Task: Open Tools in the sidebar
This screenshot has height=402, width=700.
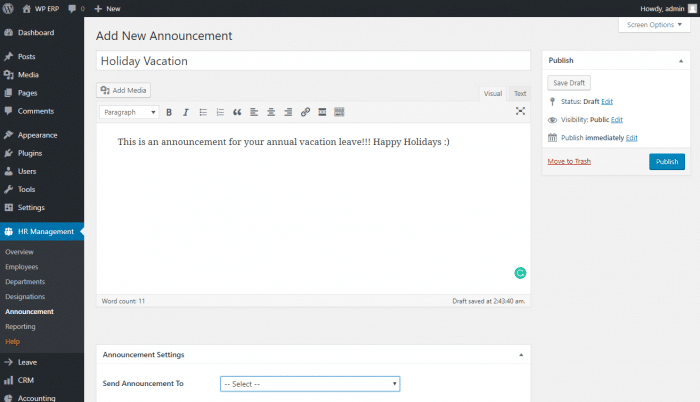Action: click(x=42, y=189)
